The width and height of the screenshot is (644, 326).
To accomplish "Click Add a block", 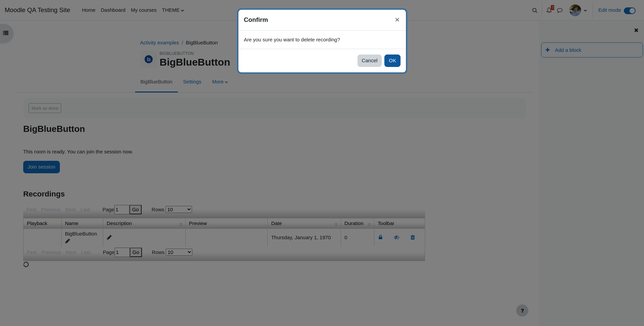I will 592,50.
